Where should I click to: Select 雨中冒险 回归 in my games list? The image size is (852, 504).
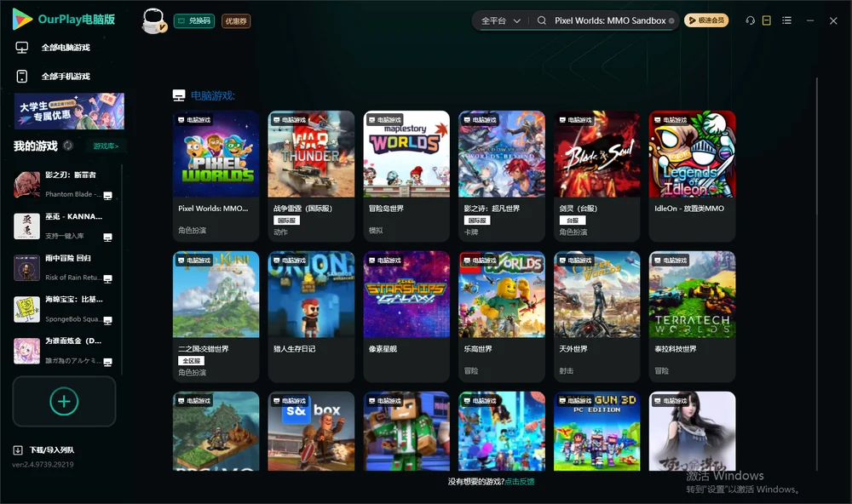(x=64, y=267)
